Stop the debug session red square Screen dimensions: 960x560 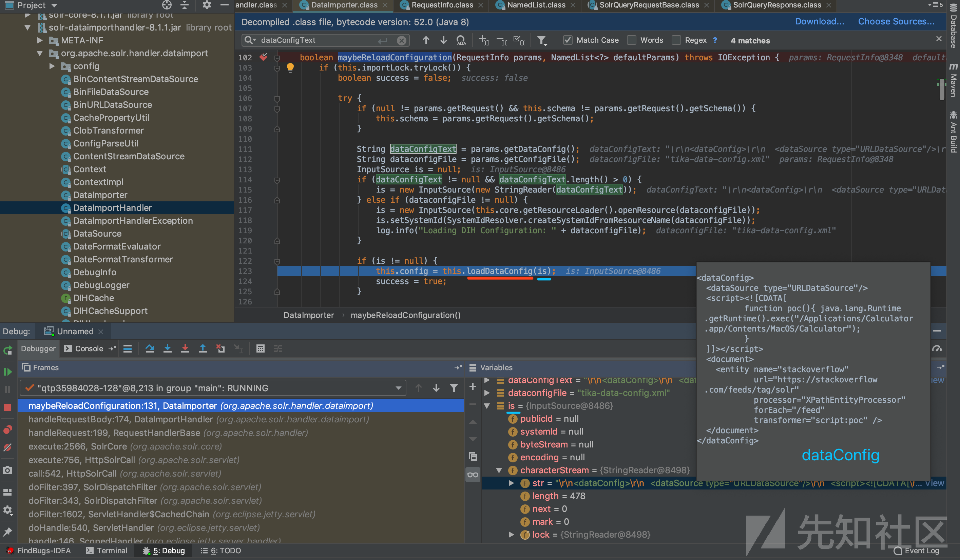[x=7, y=407]
